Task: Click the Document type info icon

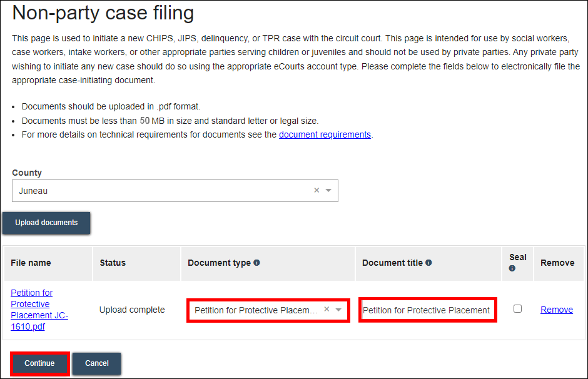Action: click(258, 262)
